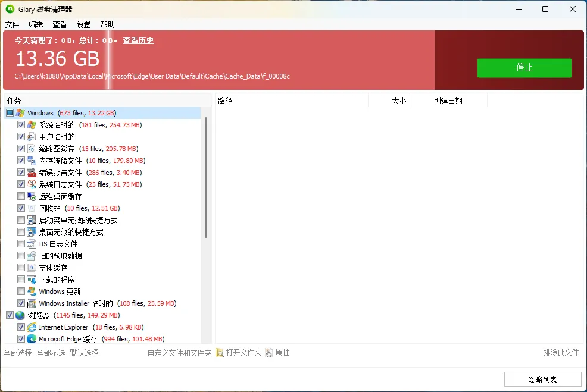
Task: Click the IIS 日志文件 row icon
Action: pyautogui.click(x=32, y=244)
